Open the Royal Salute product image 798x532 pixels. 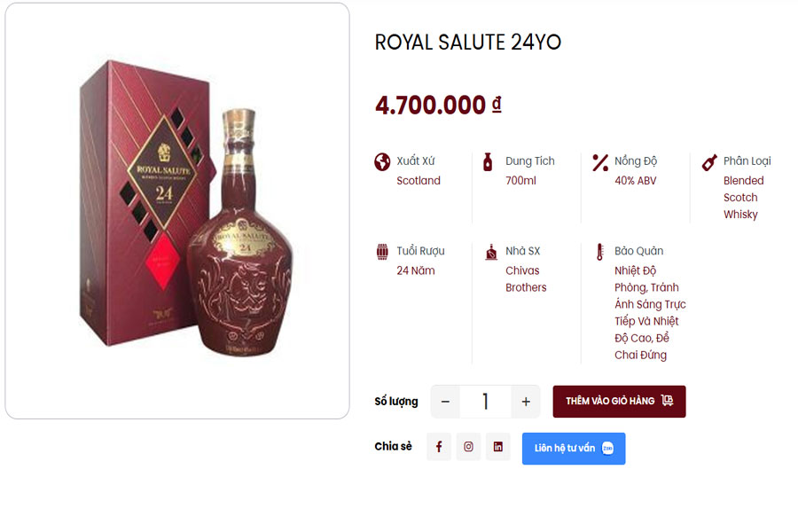(177, 211)
